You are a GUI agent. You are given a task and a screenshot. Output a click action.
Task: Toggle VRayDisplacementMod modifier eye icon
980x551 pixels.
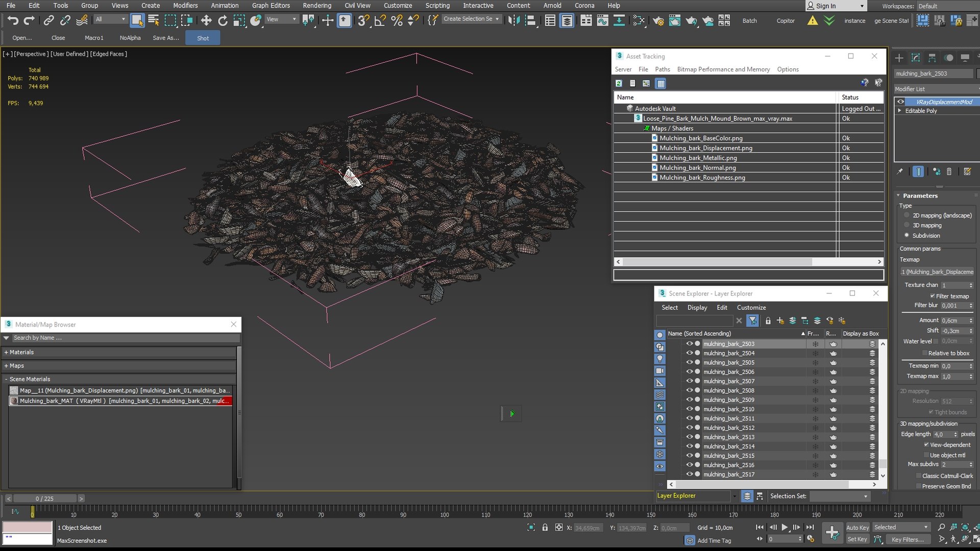click(901, 102)
